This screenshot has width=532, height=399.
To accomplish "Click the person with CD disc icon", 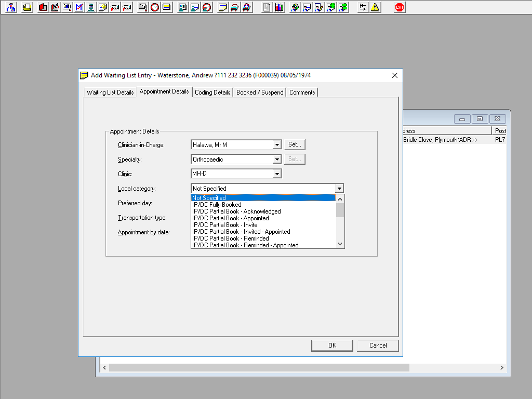I will tap(295, 7).
